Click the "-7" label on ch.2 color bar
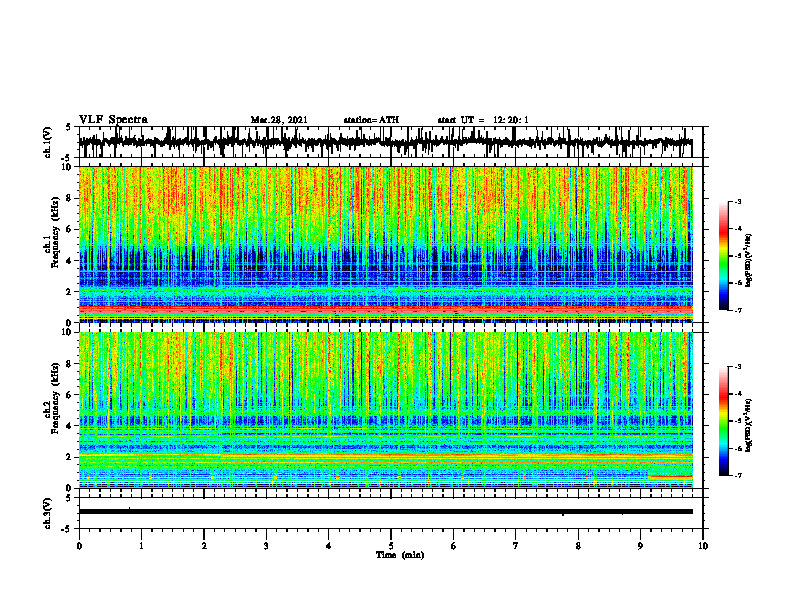Viewport: 792px width, 612px height. (738, 475)
